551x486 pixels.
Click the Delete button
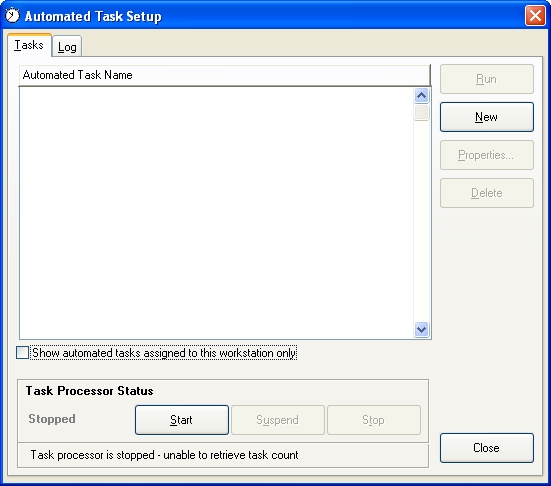coord(487,193)
